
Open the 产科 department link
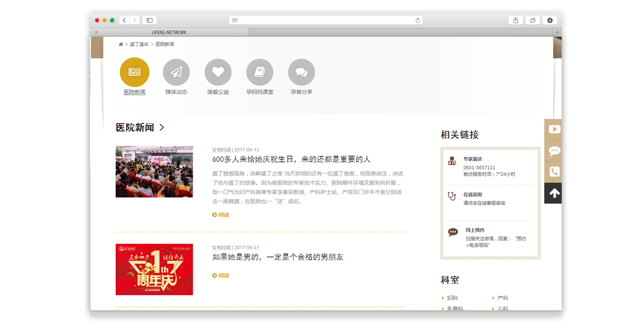tap(503, 298)
